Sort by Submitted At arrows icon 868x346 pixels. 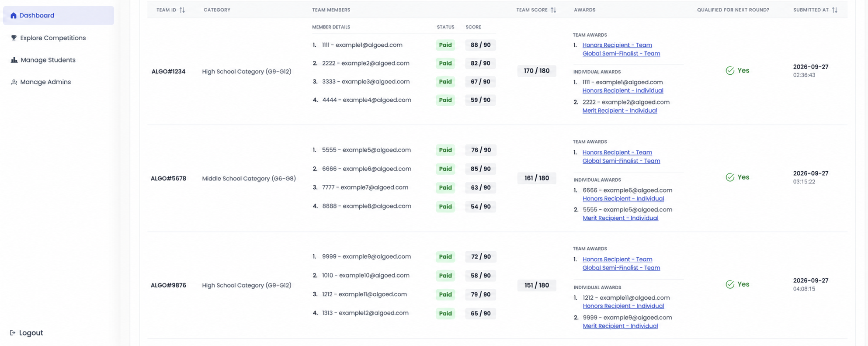point(835,10)
